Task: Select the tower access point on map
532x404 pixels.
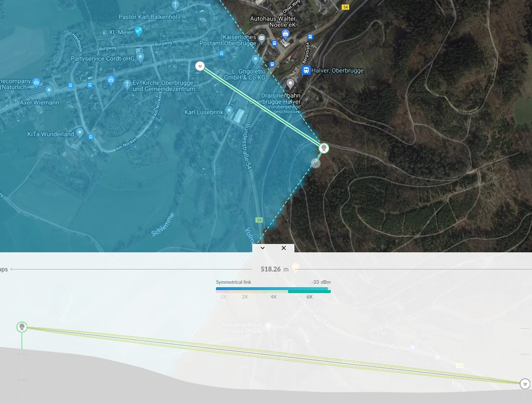Action: (324, 148)
